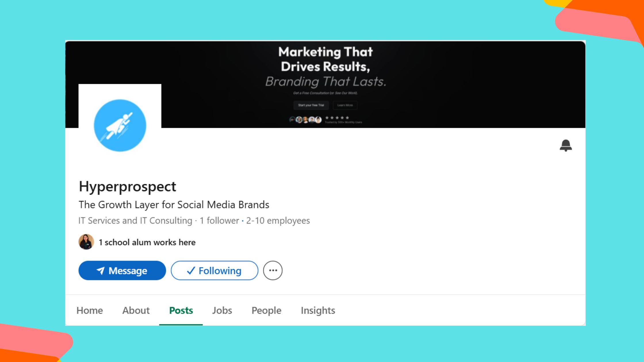The image size is (644, 362).
Task: Click the school alum avatar photo
Action: (x=86, y=242)
